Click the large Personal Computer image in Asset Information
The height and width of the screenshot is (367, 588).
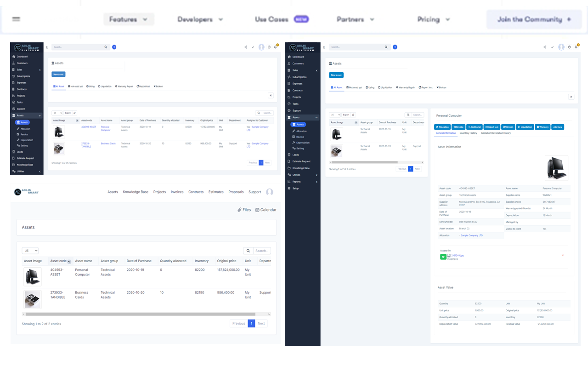pyautogui.click(x=556, y=168)
